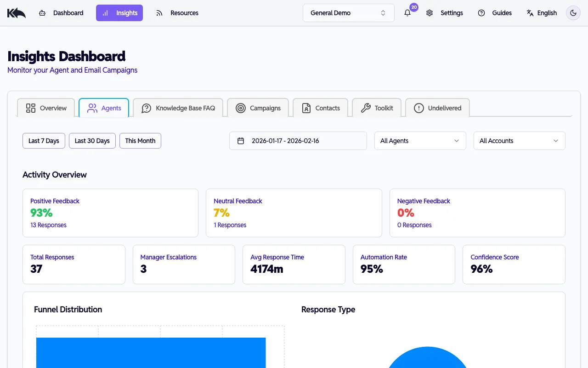
Task: Switch to the Knowledge Base FAQ tab
Action: tap(178, 108)
